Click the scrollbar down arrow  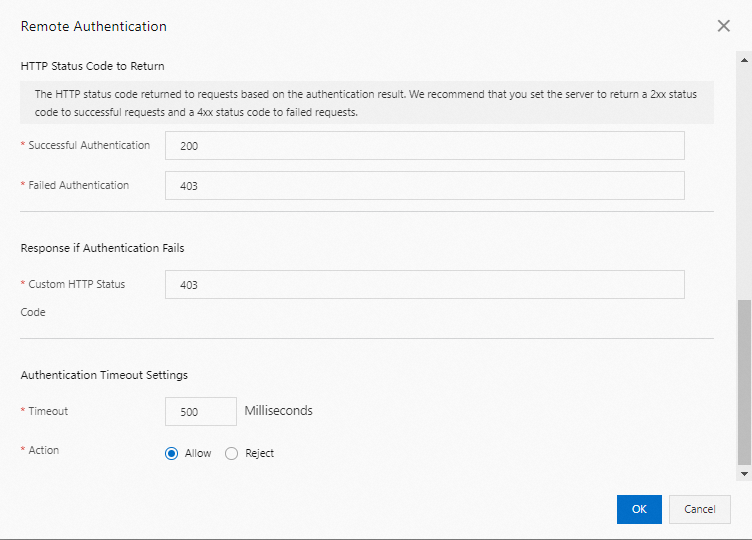(x=743, y=473)
